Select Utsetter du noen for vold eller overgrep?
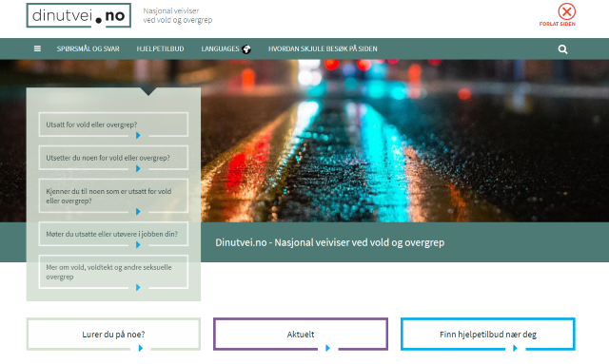 113,158
